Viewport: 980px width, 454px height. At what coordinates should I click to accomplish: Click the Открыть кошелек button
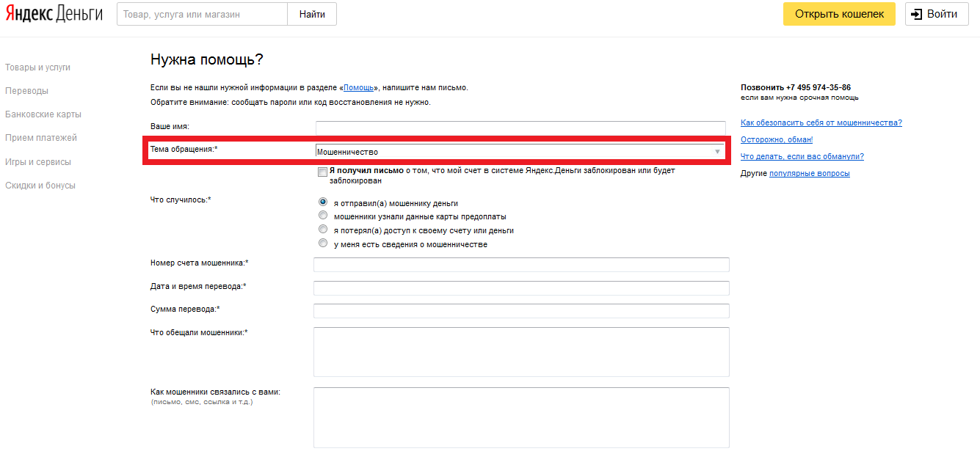point(839,14)
